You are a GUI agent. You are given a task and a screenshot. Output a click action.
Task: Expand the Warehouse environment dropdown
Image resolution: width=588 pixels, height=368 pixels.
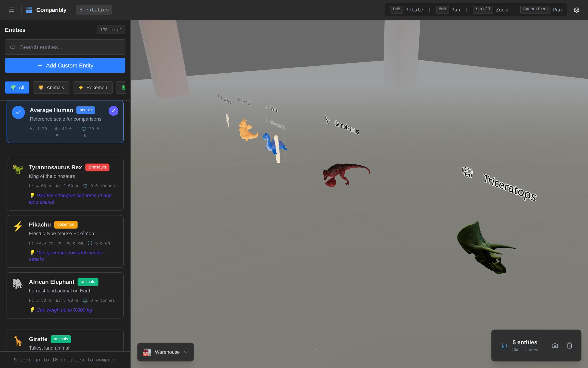(x=165, y=352)
